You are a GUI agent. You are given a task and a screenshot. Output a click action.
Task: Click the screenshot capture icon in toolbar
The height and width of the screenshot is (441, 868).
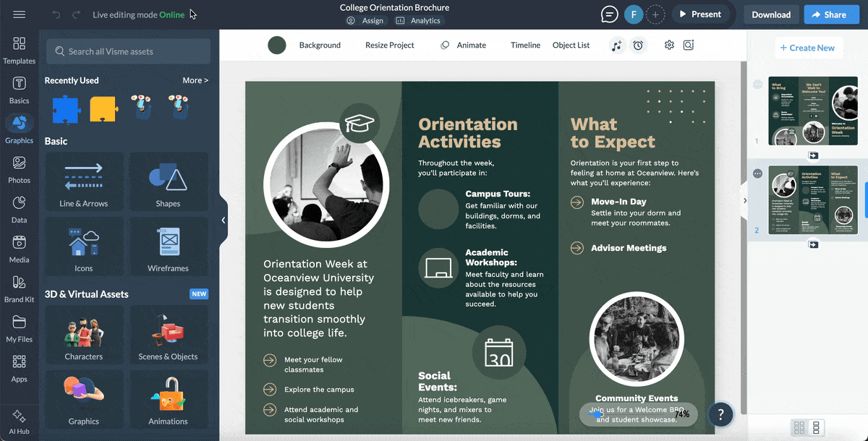pyautogui.click(x=689, y=45)
